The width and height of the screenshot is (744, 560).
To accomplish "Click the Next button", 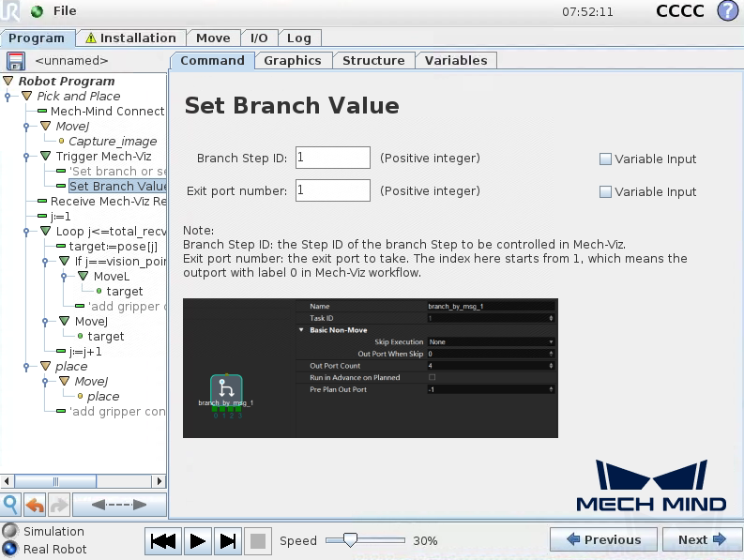I will [x=702, y=539].
